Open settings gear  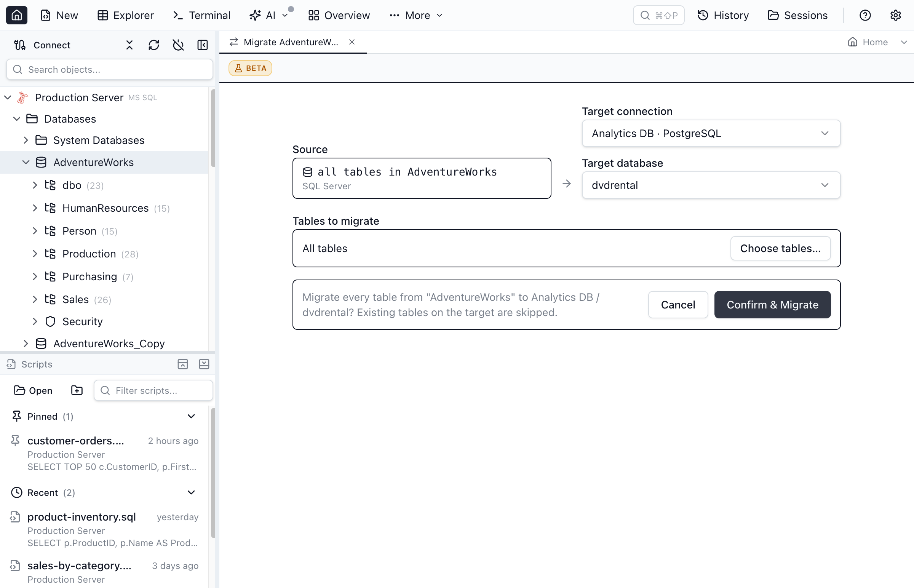point(895,15)
